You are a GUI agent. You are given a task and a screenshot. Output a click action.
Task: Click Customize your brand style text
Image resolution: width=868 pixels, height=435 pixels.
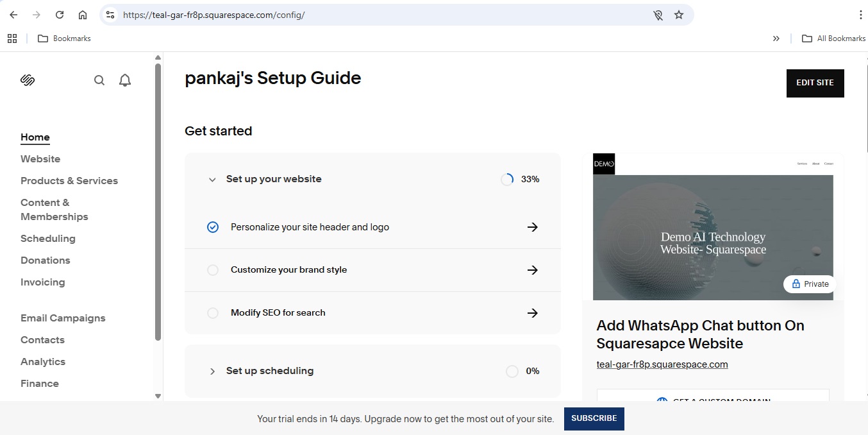[x=288, y=270]
